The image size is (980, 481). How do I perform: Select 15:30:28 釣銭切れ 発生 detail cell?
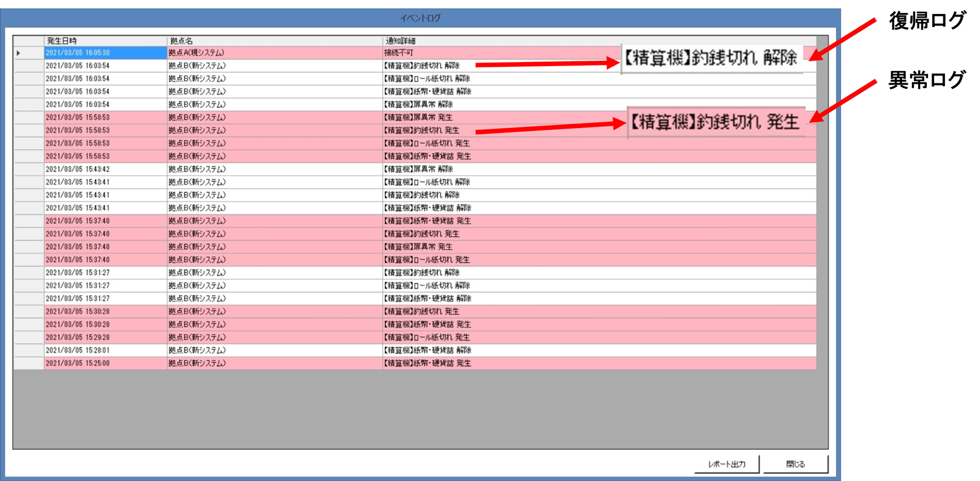pos(599,311)
